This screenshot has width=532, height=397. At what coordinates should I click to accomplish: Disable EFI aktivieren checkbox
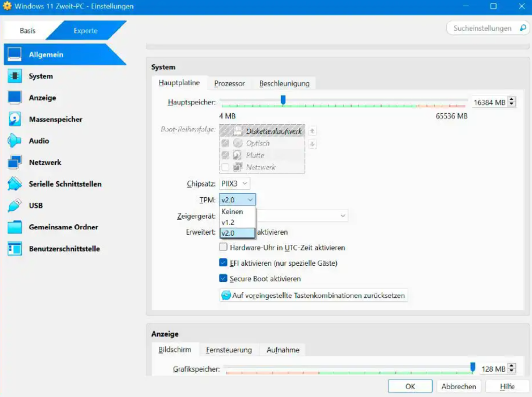223,263
